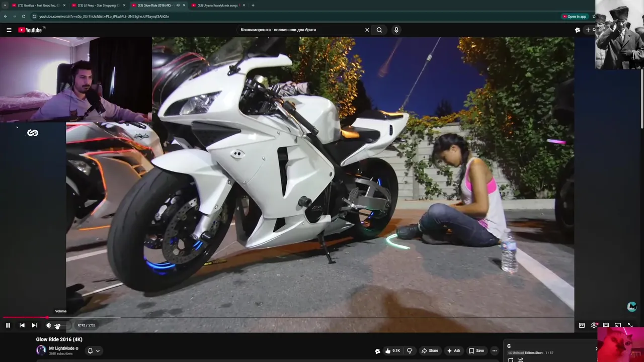The image size is (644, 362).
Task: Open the site information icon in address bar
Action: click(x=34, y=16)
